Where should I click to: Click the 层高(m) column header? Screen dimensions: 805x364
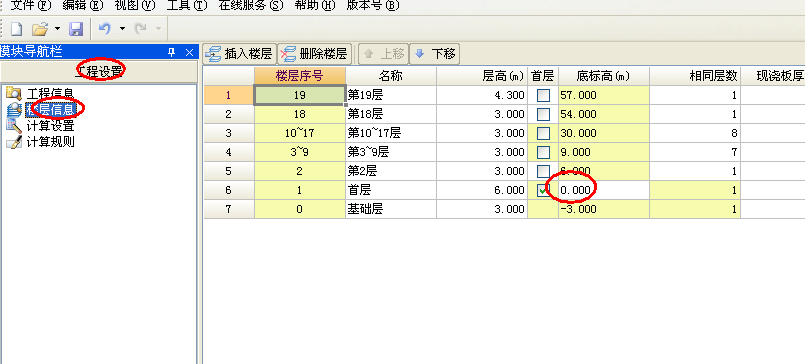[x=482, y=76]
